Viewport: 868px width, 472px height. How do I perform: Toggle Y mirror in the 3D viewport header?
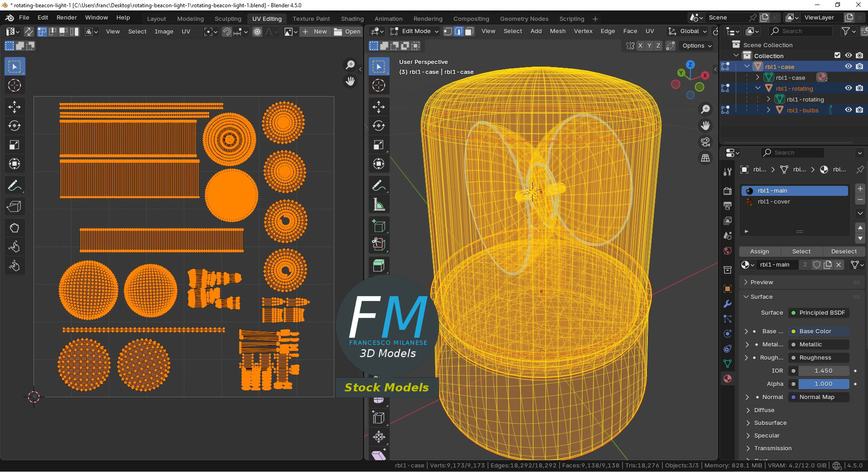649,46
